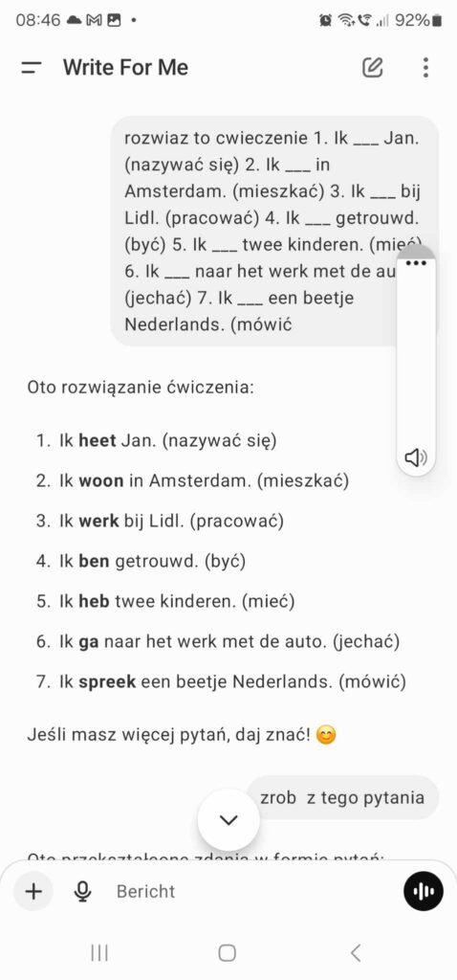457x980 pixels.
Task: Tap Android home navigation button
Action: 228,952
